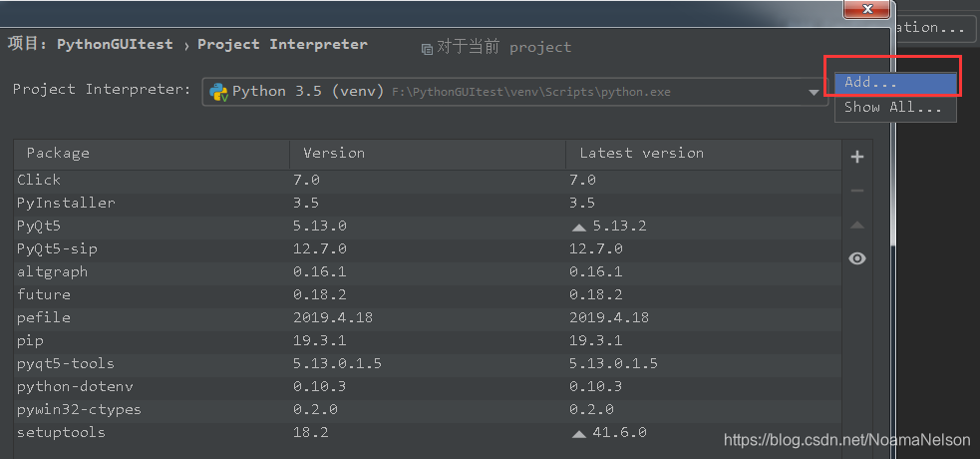Choose Show All... from the interpreter menu
This screenshot has width=980, height=459.
pos(894,107)
